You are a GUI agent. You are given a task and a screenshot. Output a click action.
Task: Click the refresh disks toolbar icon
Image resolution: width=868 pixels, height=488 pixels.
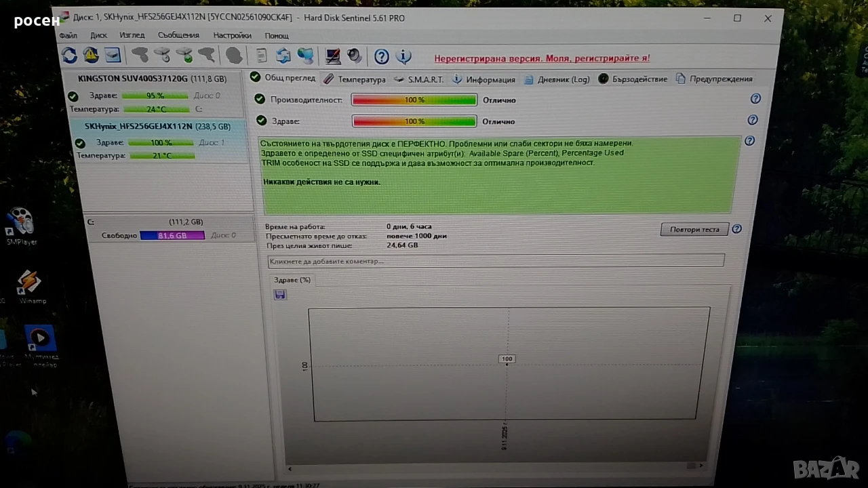68,55
